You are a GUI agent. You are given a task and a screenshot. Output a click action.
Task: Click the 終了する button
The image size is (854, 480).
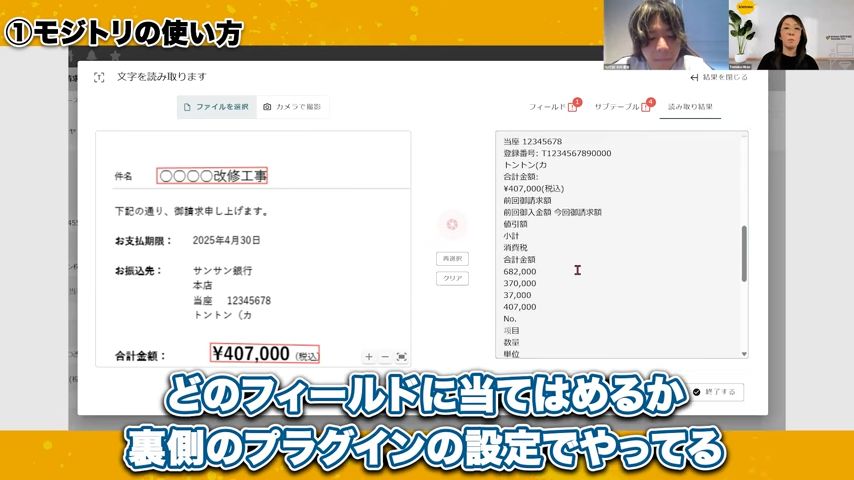click(716, 392)
